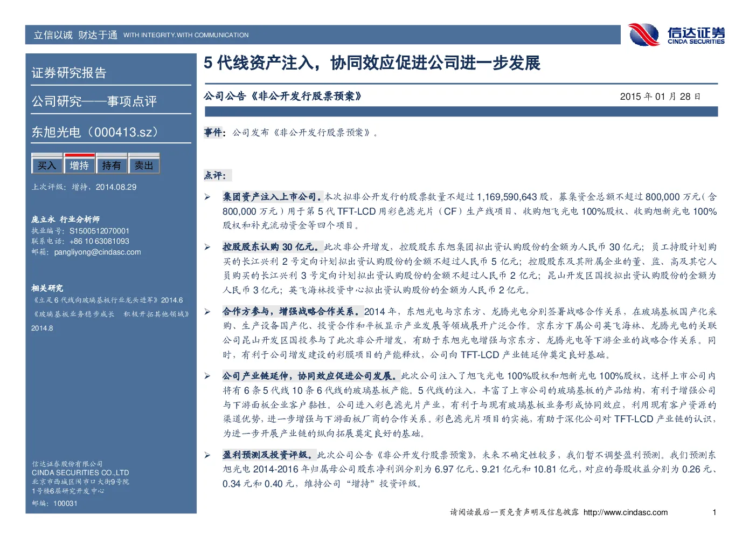Click the arrow bullet before 公司产业链延伸
Viewport: 756px width, 535px height.
coord(207,376)
